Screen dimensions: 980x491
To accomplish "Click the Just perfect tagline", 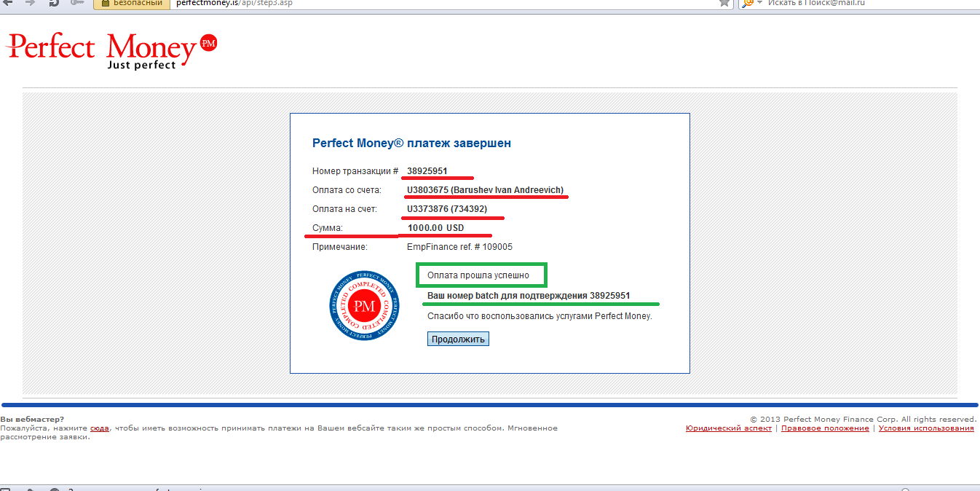I will 141,65.
